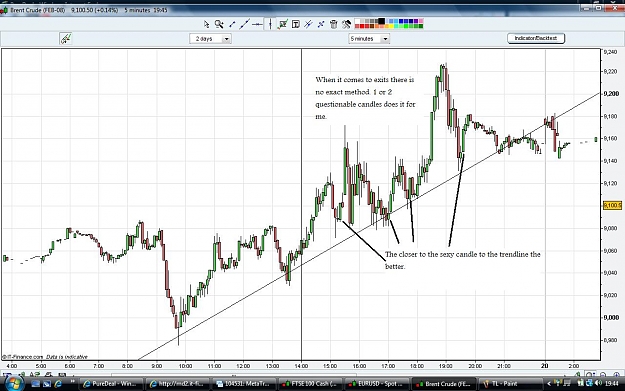The height and width of the screenshot is (391, 625).
Task: Open the hammer and wrench settings icon
Action: click(x=346, y=24)
